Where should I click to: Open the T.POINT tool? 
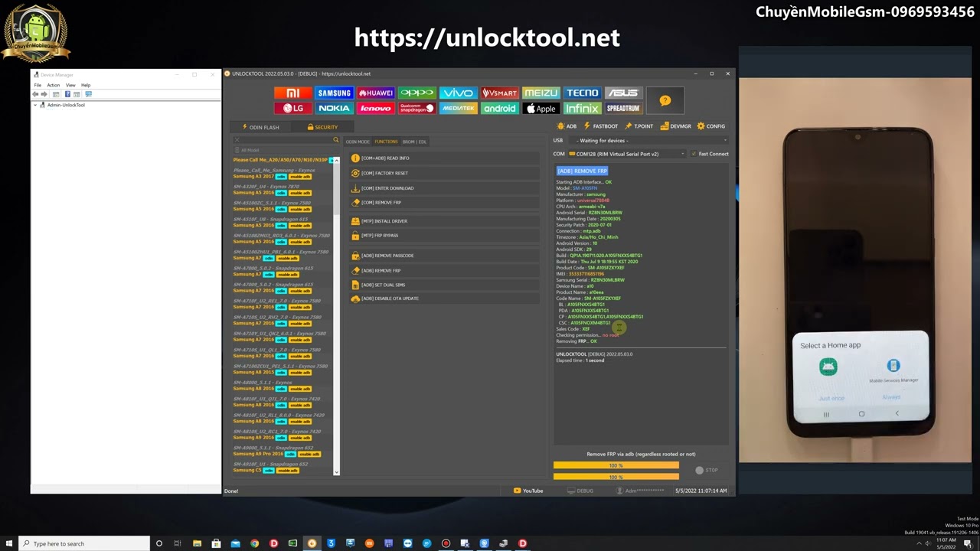pos(639,126)
